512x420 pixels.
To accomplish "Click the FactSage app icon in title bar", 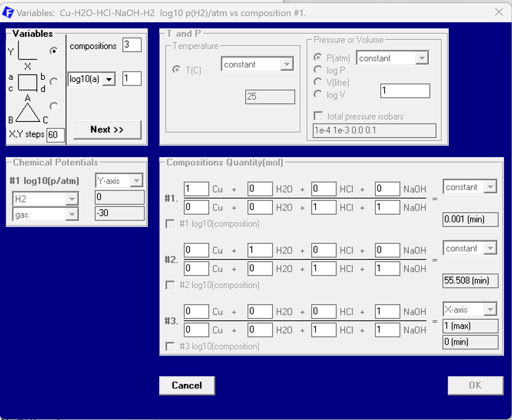I will click(x=8, y=12).
